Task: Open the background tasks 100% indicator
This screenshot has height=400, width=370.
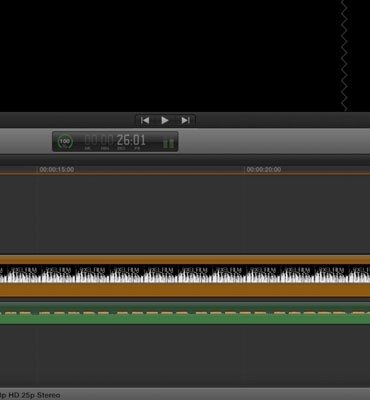Action: (x=65, y=141)
